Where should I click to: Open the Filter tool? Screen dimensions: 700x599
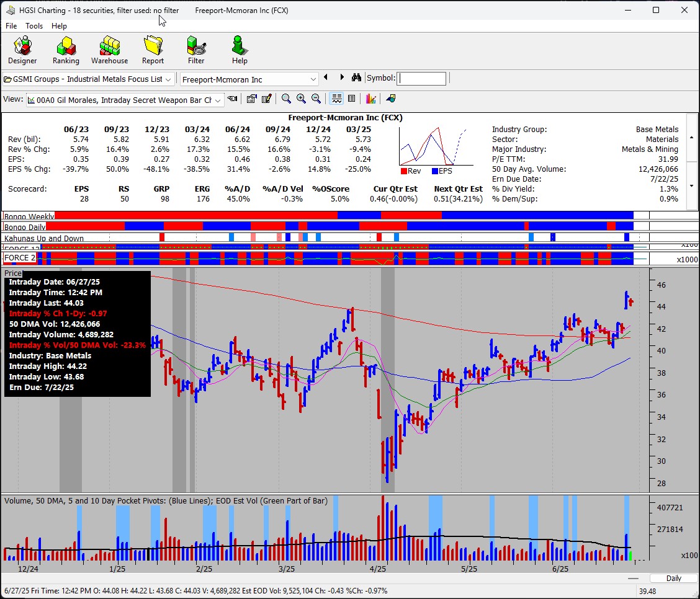tap(196, 50)
